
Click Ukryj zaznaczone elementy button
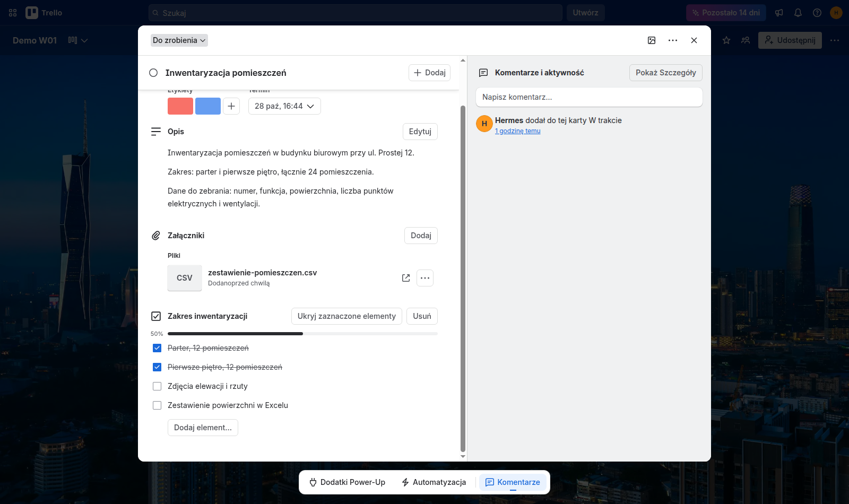click(346, 316)
